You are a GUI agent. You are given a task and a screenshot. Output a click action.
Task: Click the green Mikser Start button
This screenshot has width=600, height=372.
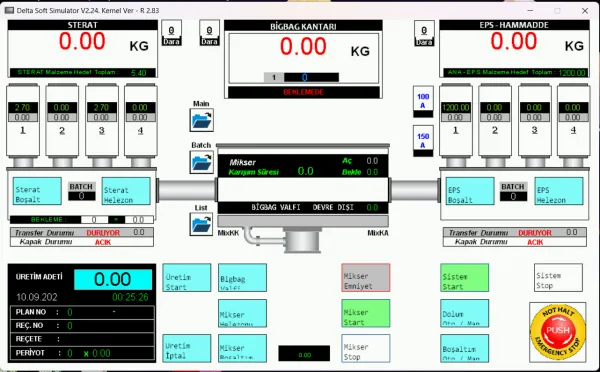(366, 313)
